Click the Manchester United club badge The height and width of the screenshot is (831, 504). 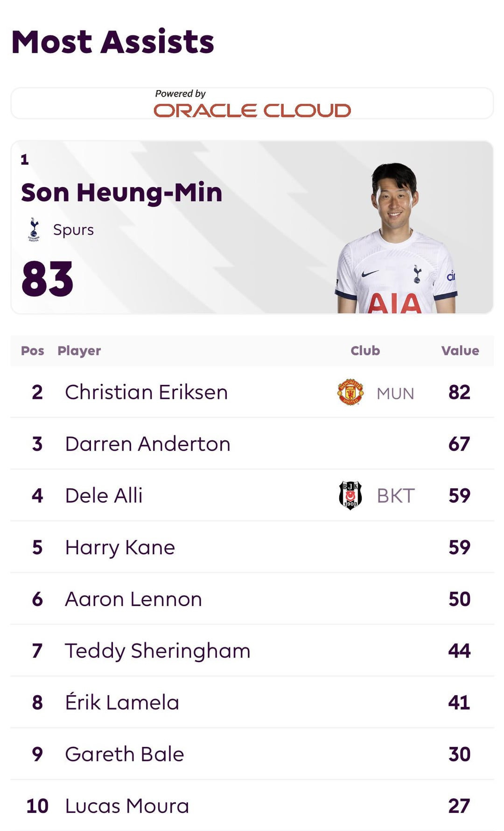click(350, 392)
